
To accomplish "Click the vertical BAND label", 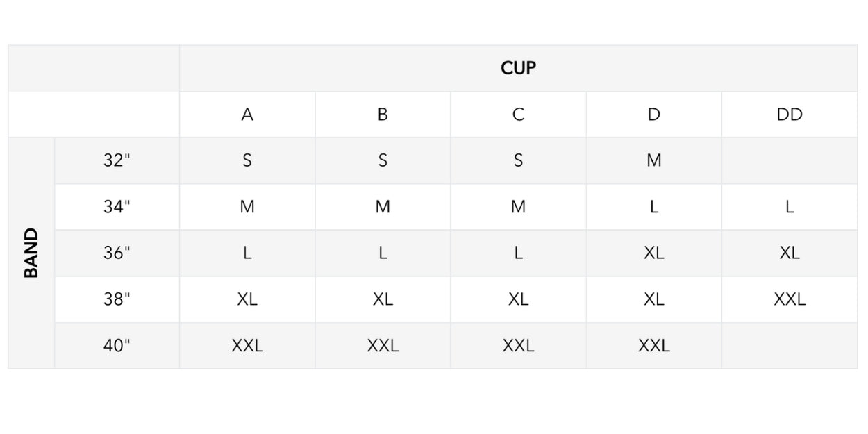I will pos(31,253).
